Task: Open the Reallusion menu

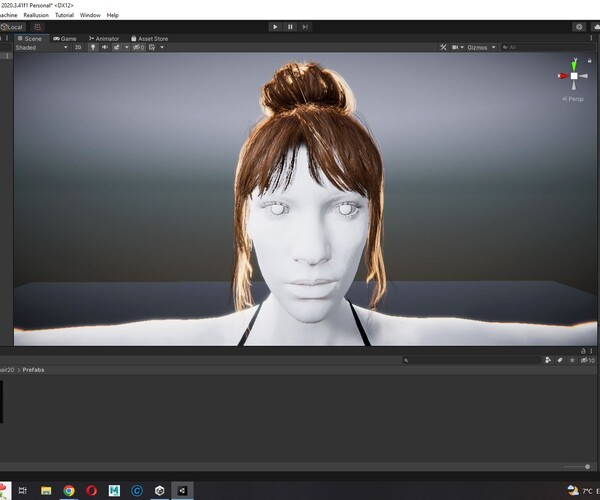Action: pyautogui.click(x=36, y=15)
